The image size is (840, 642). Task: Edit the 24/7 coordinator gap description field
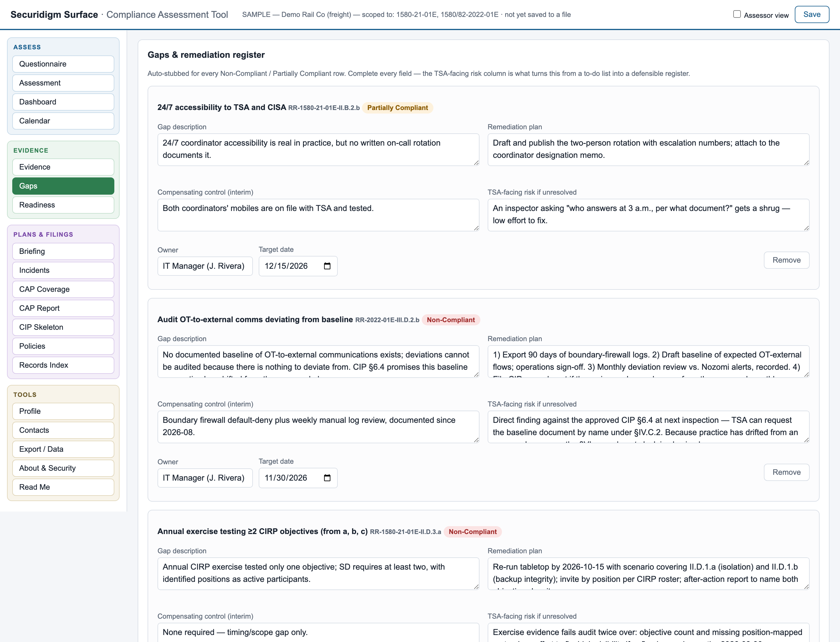tap(318, 149)
